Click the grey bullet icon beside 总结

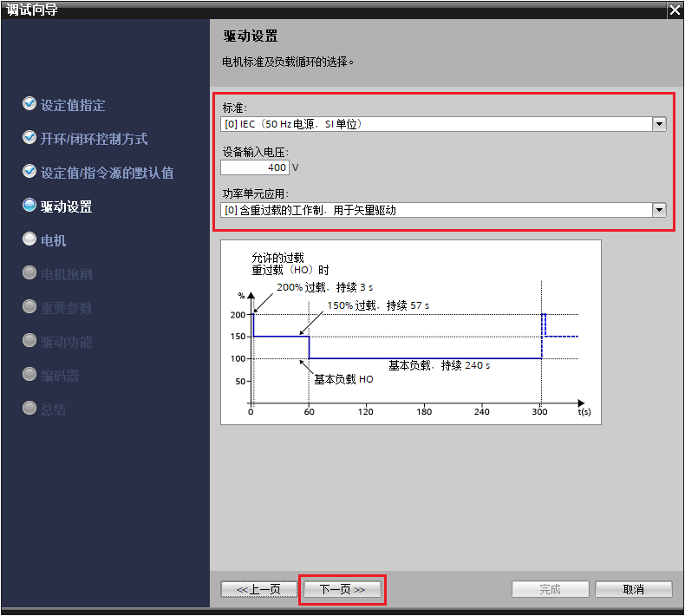click(29, 409)
